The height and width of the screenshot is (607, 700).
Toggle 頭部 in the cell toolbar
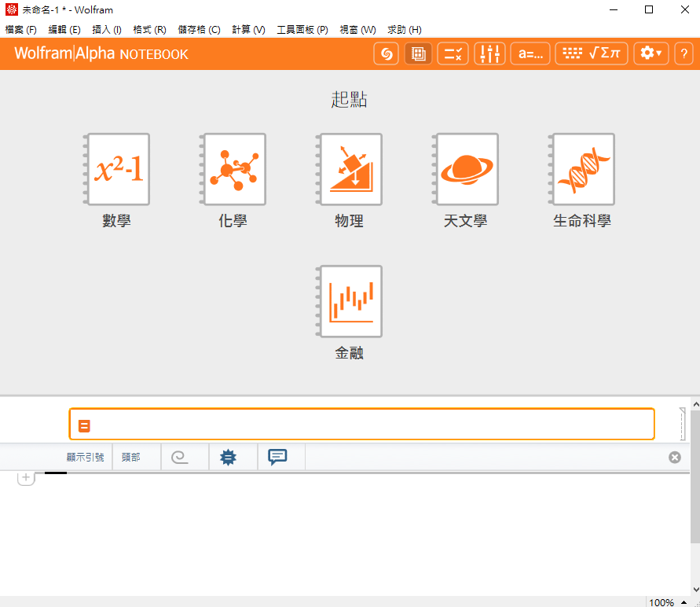pyautogui.click(x=130, y=456)
